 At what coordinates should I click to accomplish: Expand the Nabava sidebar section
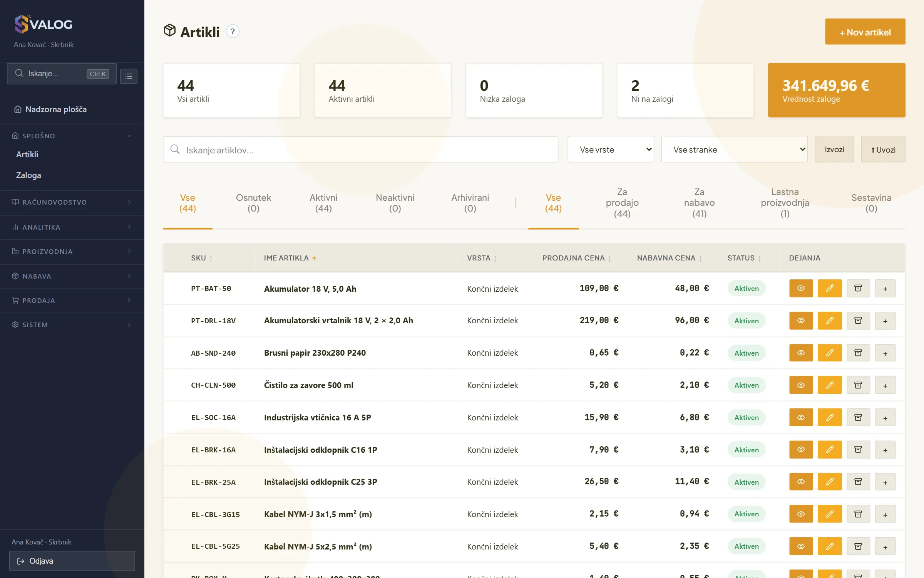pos(72,276)
